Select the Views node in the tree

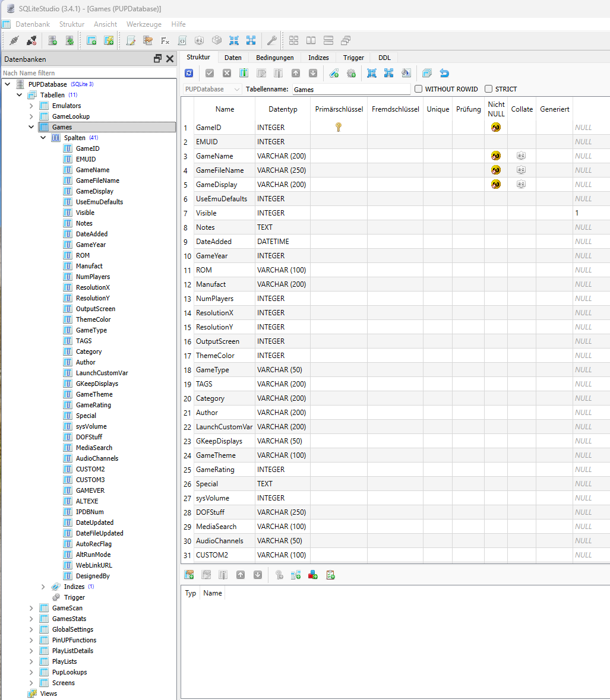49,693
